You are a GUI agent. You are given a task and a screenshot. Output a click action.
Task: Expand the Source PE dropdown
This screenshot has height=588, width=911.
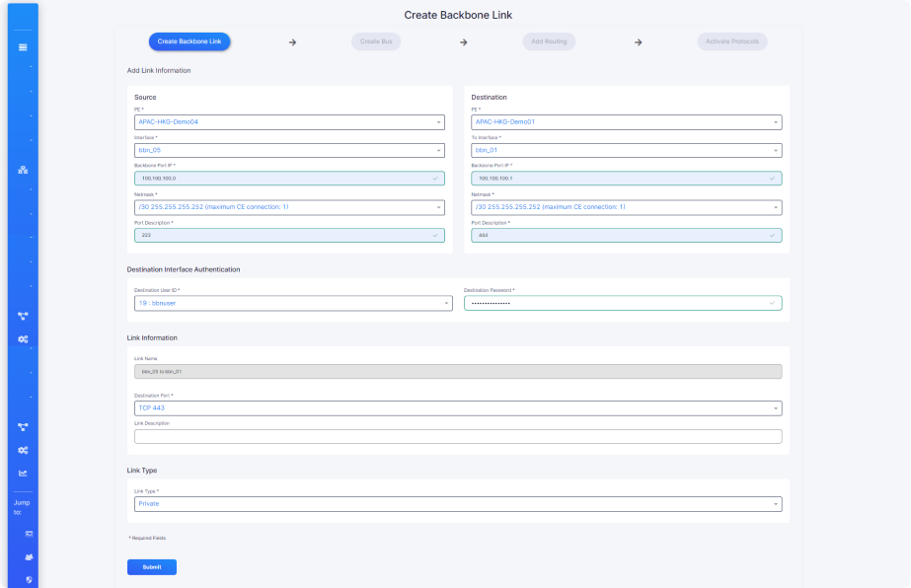(x=288, y=122)
